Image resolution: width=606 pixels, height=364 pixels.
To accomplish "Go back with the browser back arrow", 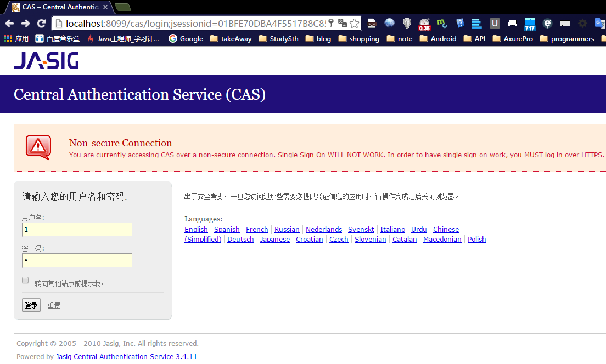I will (10, 24).
